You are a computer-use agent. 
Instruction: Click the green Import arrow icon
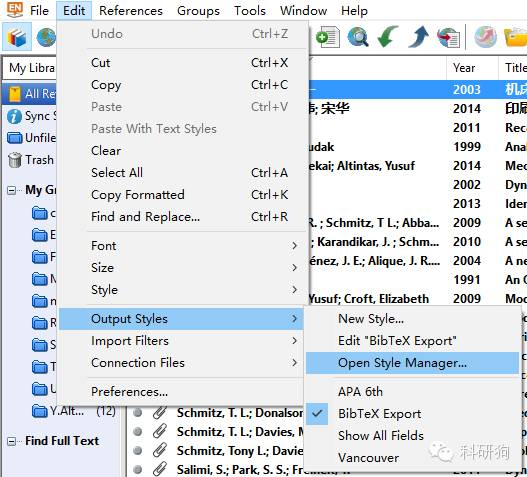[x=388, y=36]
